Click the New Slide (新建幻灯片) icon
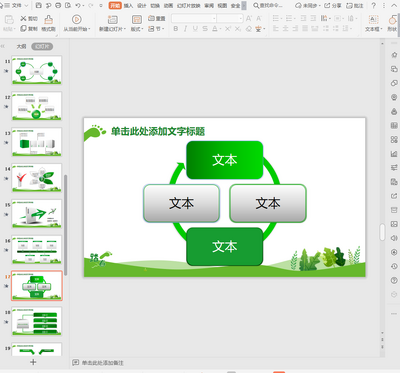Screen dimensions: 400x373 pyautogui.click(x=113, y=19)
